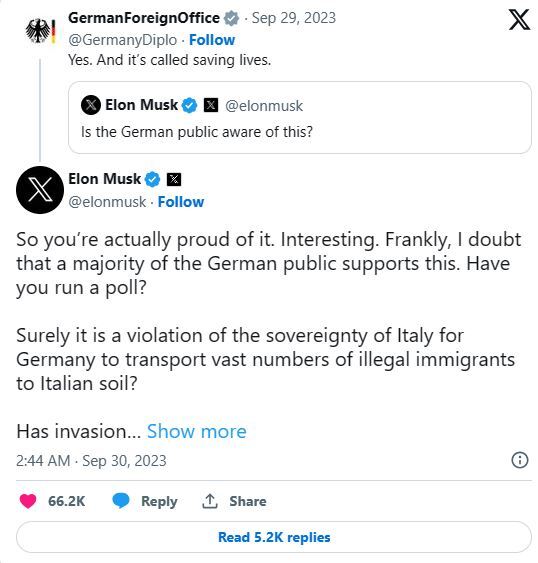This screenshot has height=563, width=538.
Task: Click the X affiliate badge next to main Elon Musk name
Action: click(174, 179)
